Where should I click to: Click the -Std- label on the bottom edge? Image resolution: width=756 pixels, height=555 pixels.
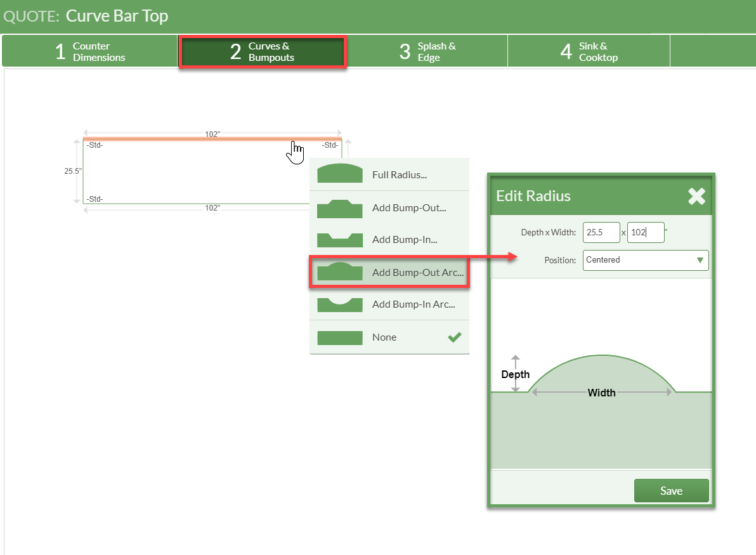[94, 199]
